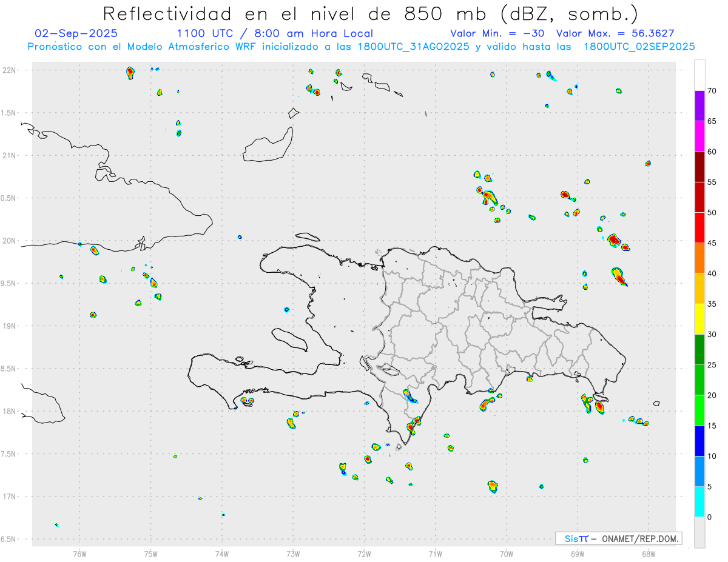The width and height of the screenshot is (728, 562).
Task: Click the '17N' latitude label
Action: 10,497
